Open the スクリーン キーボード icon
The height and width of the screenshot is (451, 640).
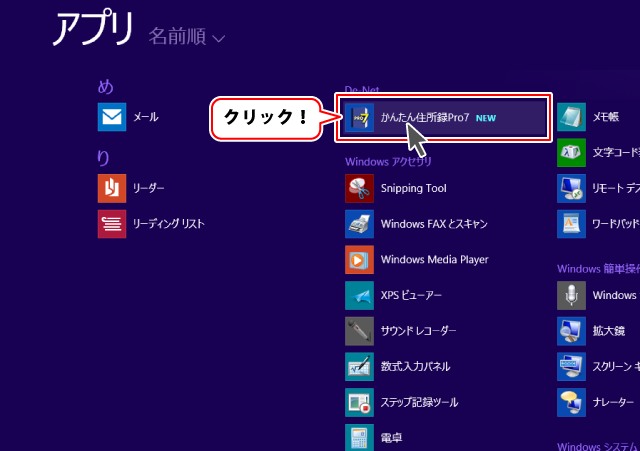click(571, 367)
